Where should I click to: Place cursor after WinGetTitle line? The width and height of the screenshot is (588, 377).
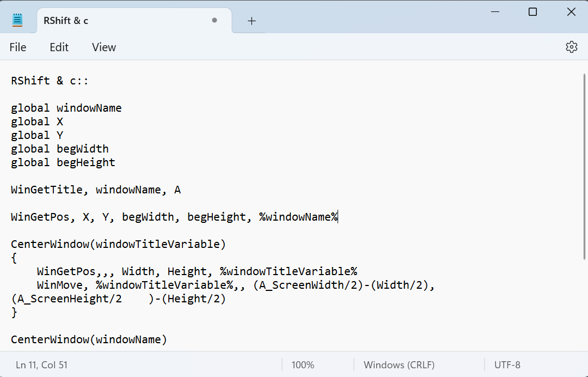pyautogui.click(x=181, y=190)
